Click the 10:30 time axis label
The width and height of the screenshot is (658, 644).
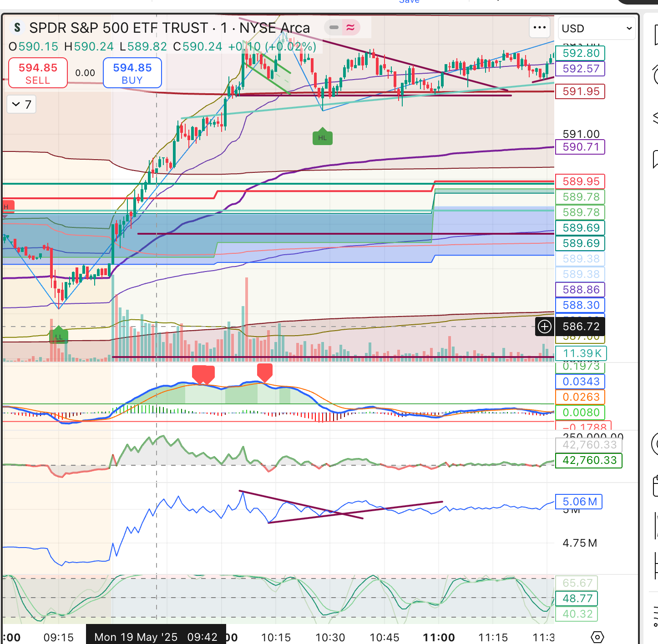click(330, 638)
